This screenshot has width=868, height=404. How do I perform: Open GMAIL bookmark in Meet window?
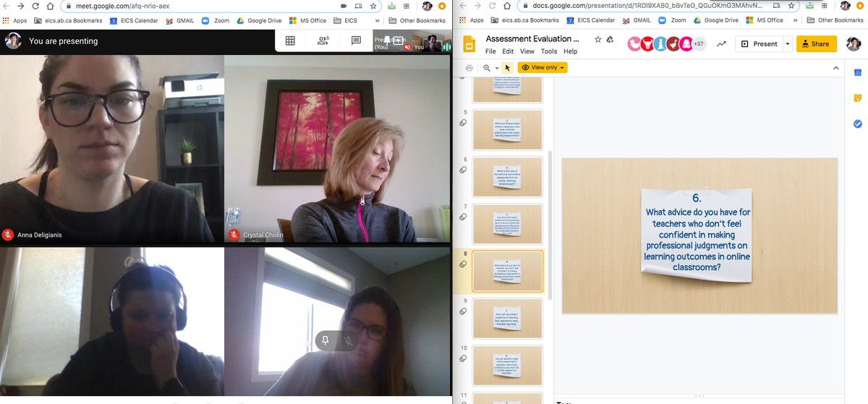(x=179, y=20)
